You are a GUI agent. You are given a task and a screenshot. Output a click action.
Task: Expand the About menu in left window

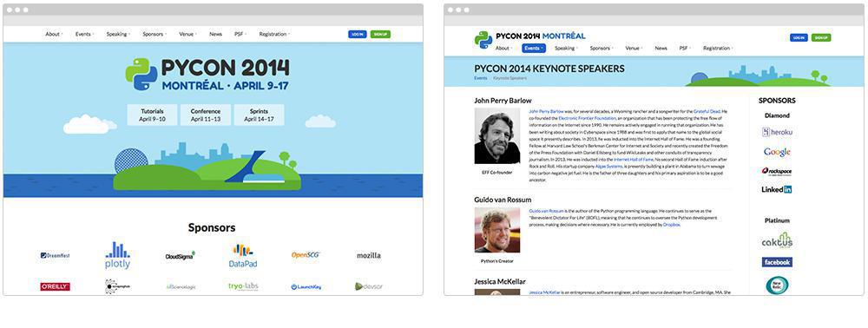(x=54, y=34)
